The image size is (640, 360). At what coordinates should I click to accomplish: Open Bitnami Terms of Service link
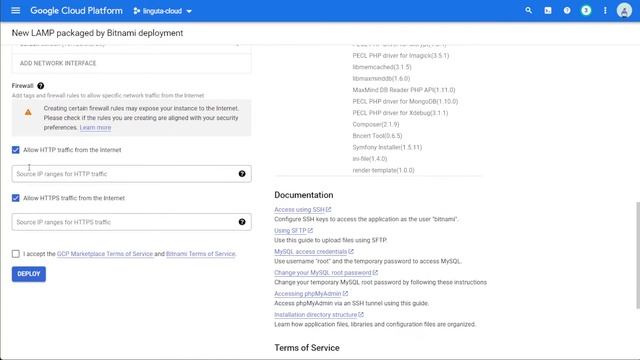tap(200, 254)
